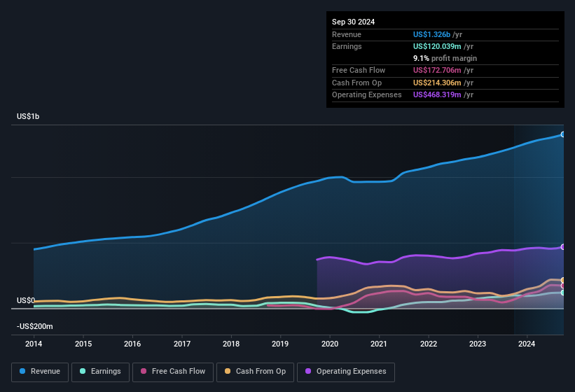
Task: Click the 2020 x-axis label
Action: point(330,344)
